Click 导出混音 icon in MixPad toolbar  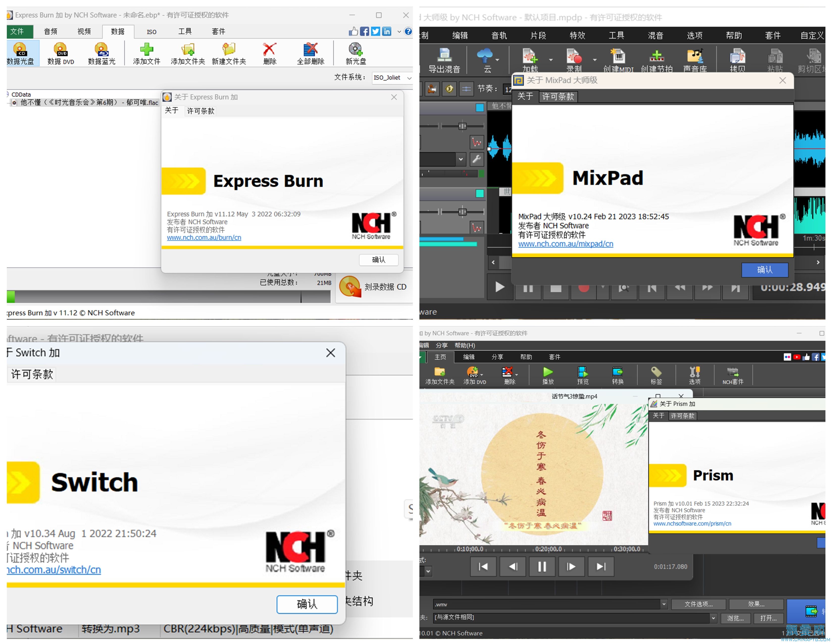(444, 61)
